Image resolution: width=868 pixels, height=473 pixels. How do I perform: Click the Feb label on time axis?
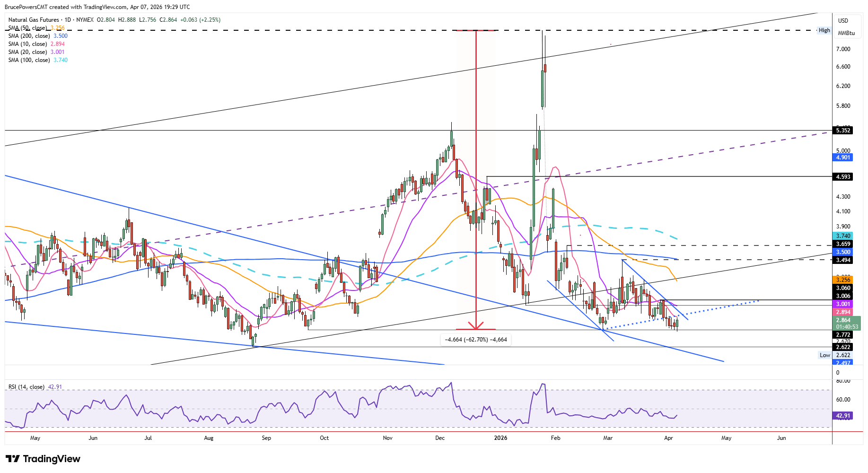[x=556, y=438]
